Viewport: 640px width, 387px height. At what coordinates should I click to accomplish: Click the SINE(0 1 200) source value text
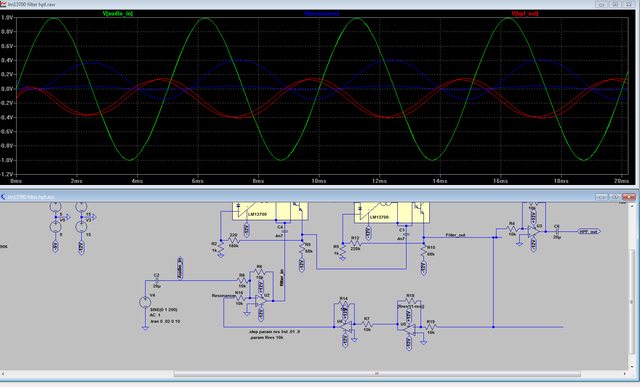tap(163, 309)
